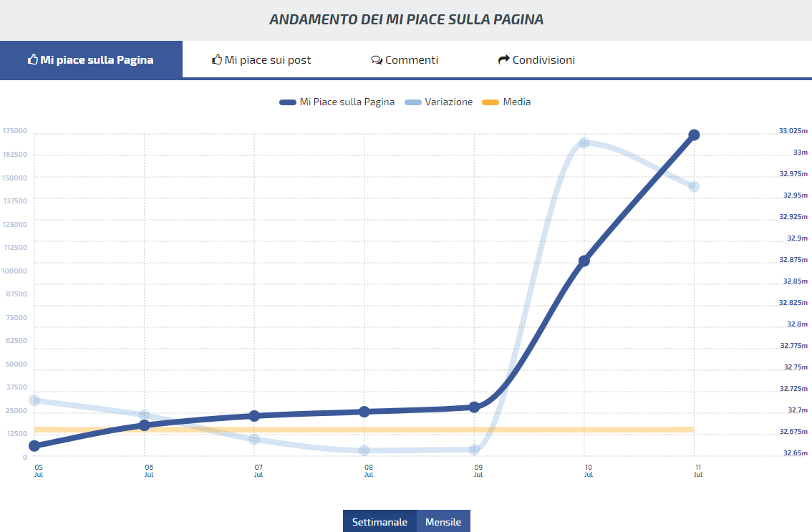Select the Settimanale view button
812x532 pixels.
(x=380, y=522)
